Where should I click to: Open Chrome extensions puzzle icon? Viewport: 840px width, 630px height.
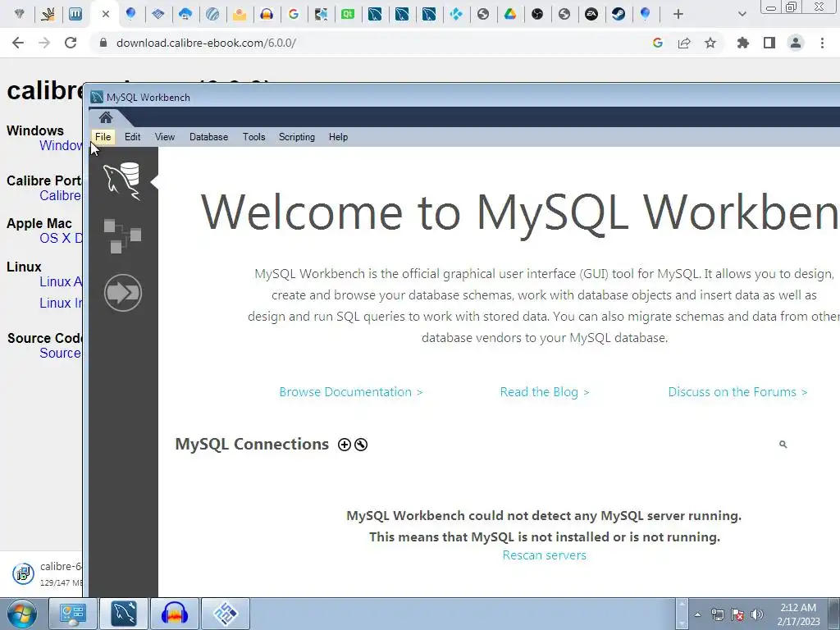point(743,43)
